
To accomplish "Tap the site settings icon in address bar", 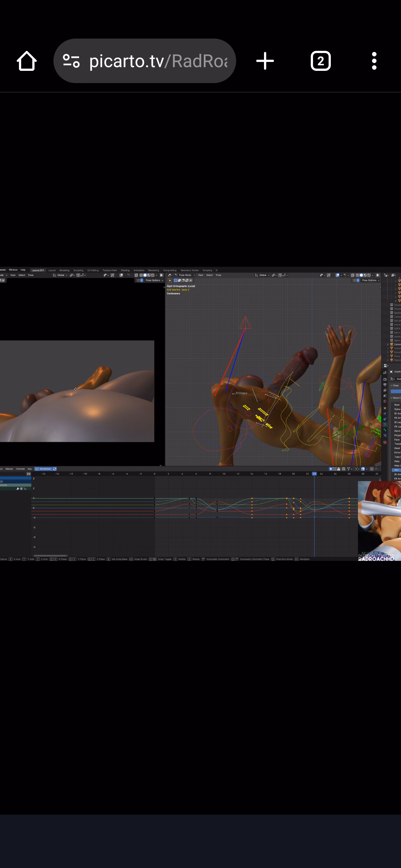I will point(71,61).
